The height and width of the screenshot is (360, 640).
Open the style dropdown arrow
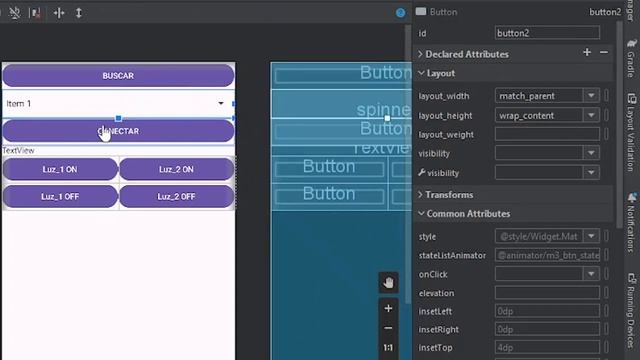click(x=591, y=236)
